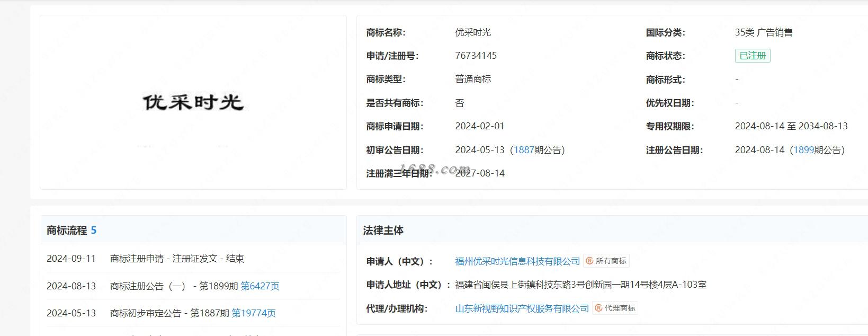Open page link 第19774页
868x336 pixels.
[x=254, y=313]
